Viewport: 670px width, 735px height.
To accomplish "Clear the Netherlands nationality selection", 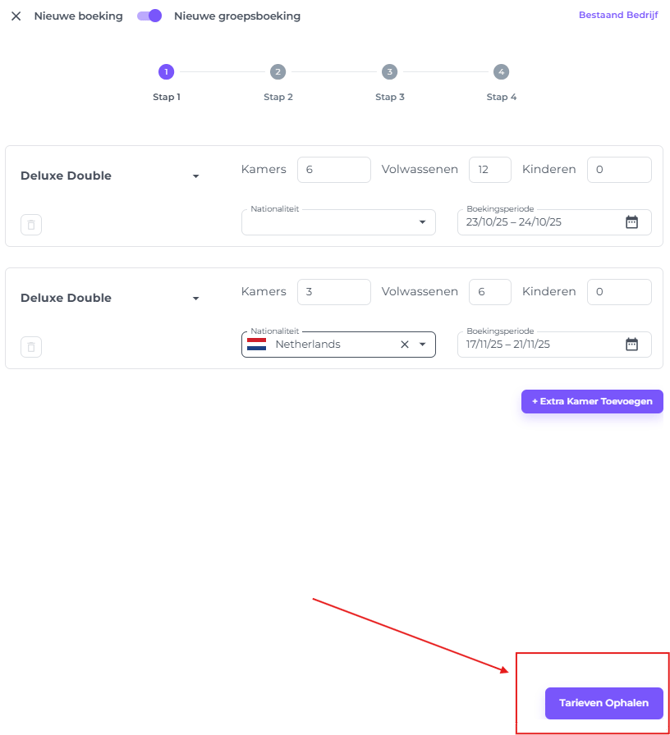I will (405, 344).
